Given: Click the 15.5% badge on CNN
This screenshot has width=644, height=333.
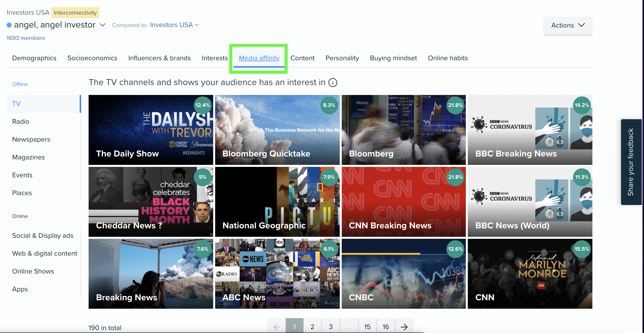Looking at the screenshot, I should (582, 249).
